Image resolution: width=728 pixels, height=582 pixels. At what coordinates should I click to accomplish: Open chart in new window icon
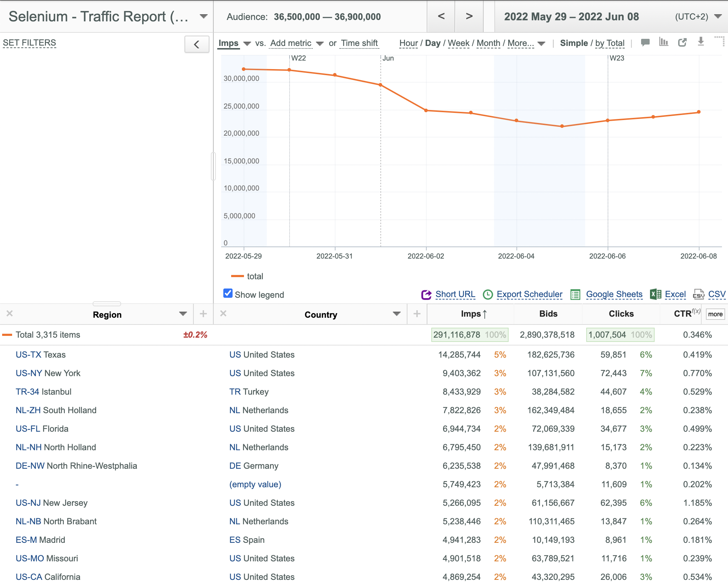(682, 42)
